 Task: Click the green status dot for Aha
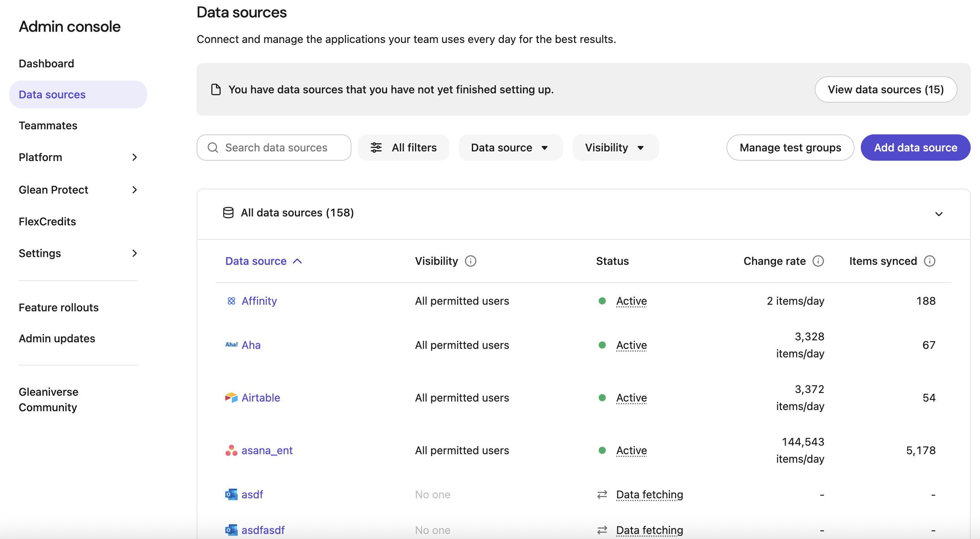point(602,345)
